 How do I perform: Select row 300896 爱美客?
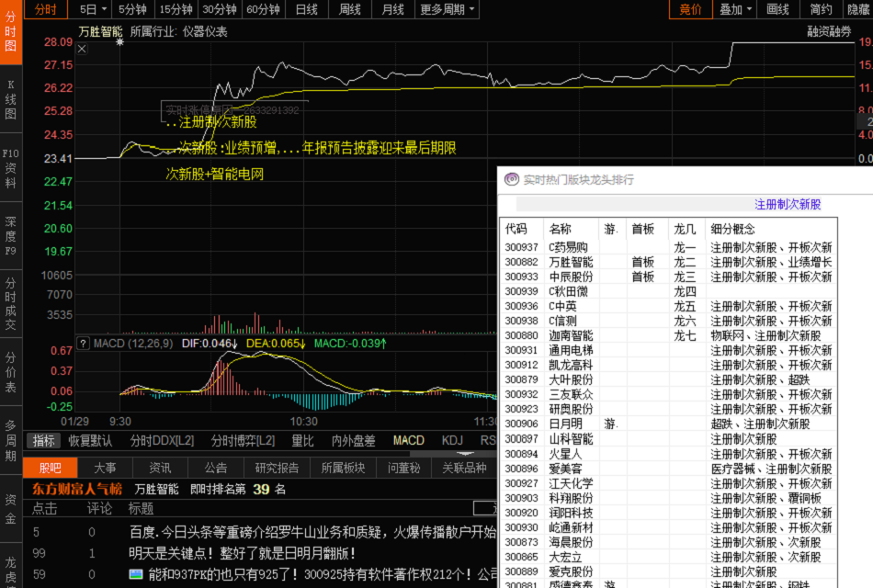668,469
